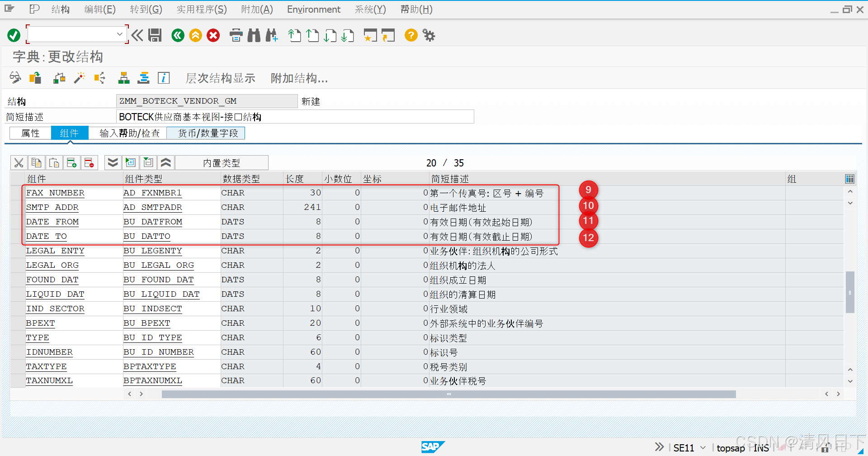Screen dimensions: 868x456
Task: Cancel the session with the red X
Action: [213, 35]
